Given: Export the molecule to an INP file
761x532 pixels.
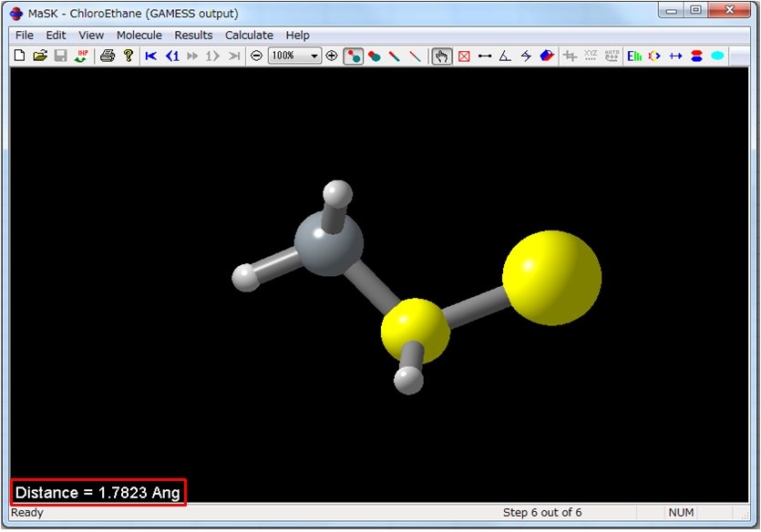Looking at the screenshot, I should (x=82, y=56).
